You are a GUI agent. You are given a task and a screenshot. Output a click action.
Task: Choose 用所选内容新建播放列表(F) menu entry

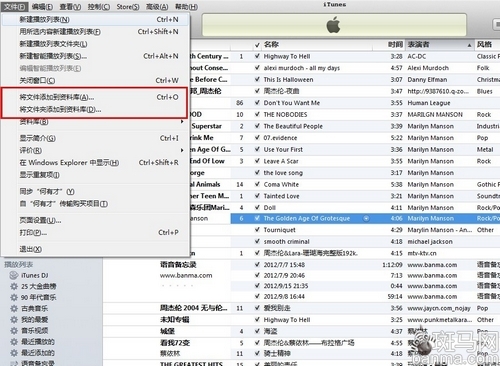point(96,32)
